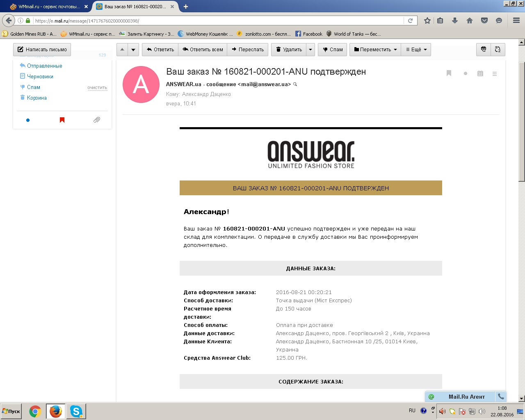Filter messages with attachments paperclip
The width and height of the screenshot is (525, 420).
point(97,120)
